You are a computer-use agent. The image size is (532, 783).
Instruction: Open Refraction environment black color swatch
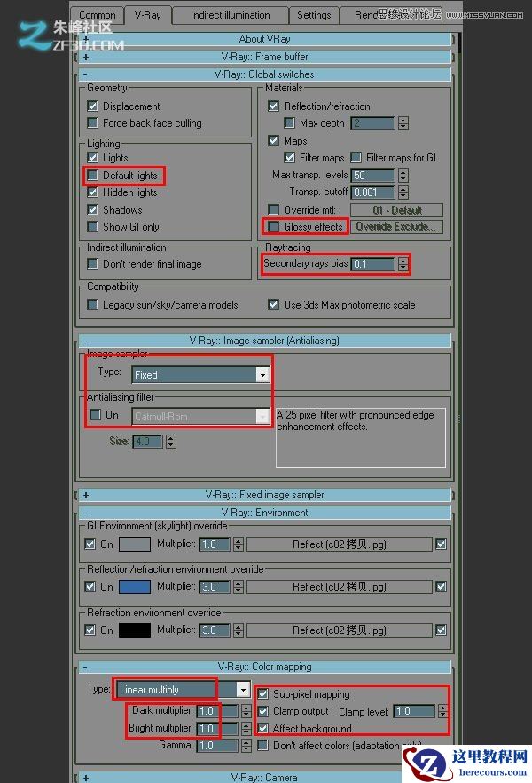135,630
